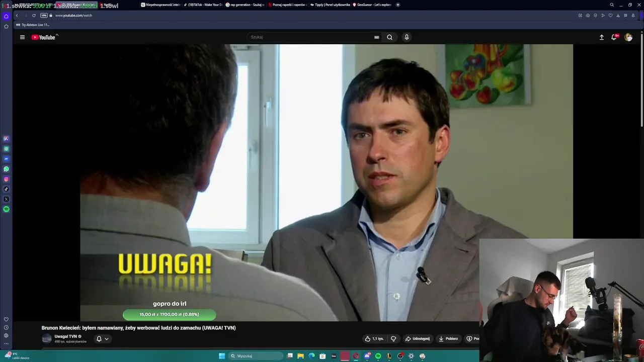The image size is (644, 362).
Task: Open sidebar settings gear icon
Action: pos(6,335)
